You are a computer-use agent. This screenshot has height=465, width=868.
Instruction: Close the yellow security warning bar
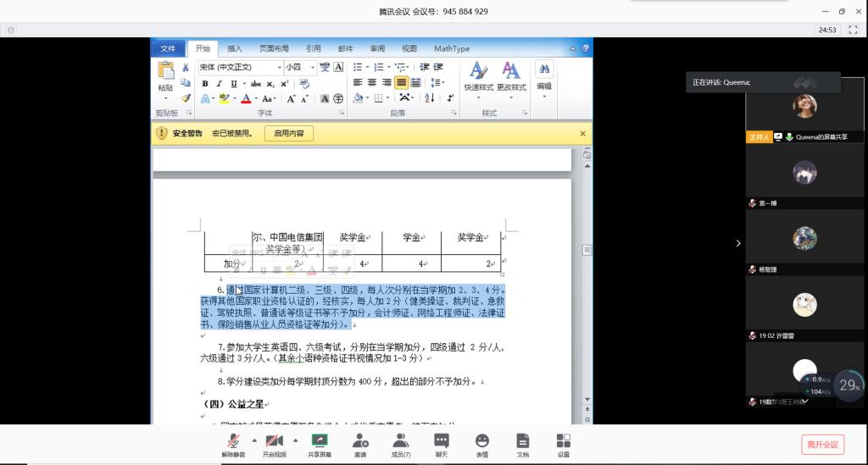click(582, 133)
